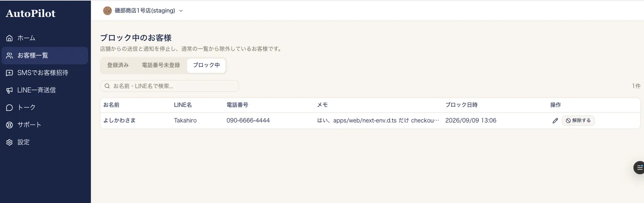Screen dimensions: 644x203
Task: Click the AutoPilot logo
Action: click(31, 13)
